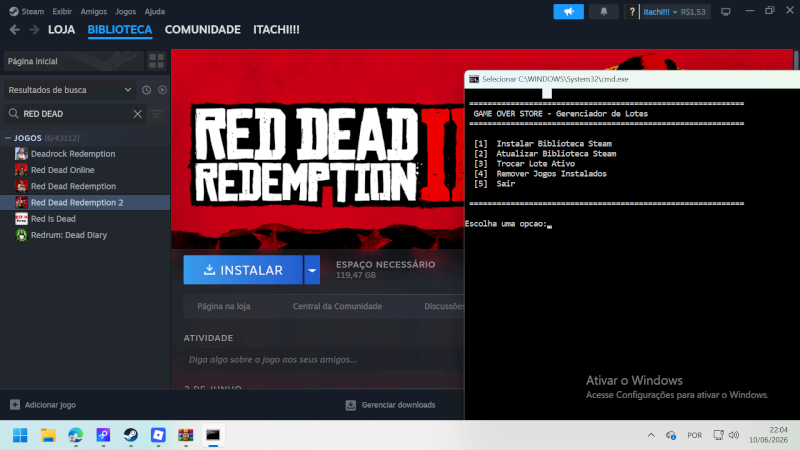This screenshot has width=800, height=450.
Task: Open Página inicial of library
Action: point(73,61)
